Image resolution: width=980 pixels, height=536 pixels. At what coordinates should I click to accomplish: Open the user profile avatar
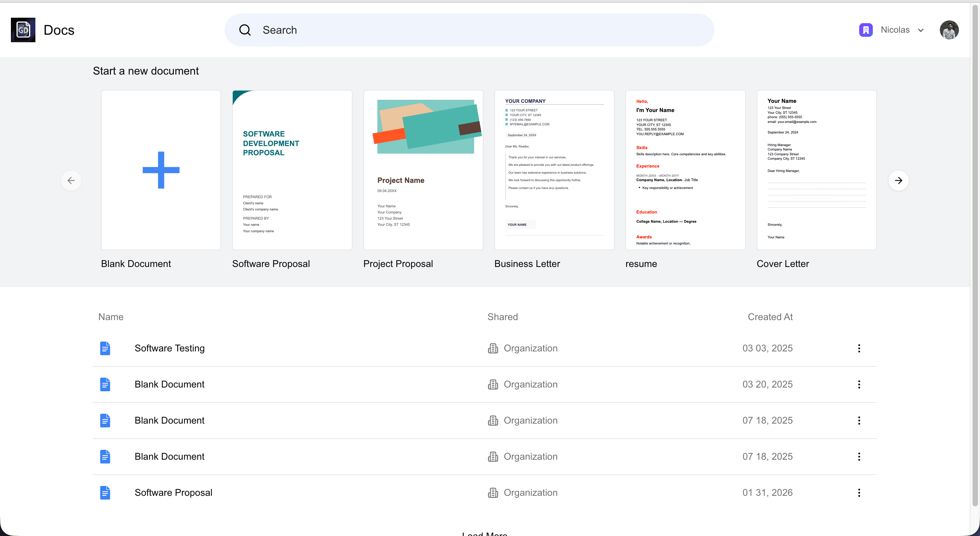coord(949,30)
